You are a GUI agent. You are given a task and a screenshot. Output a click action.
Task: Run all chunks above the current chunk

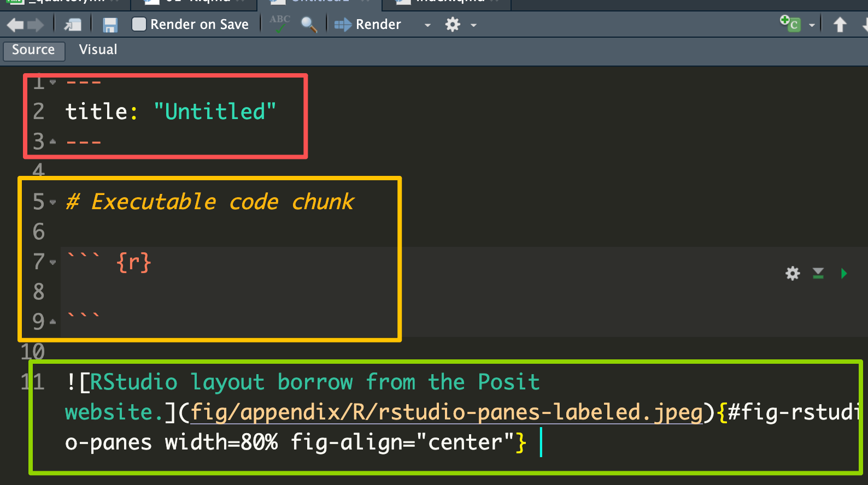tap(818, 273)
